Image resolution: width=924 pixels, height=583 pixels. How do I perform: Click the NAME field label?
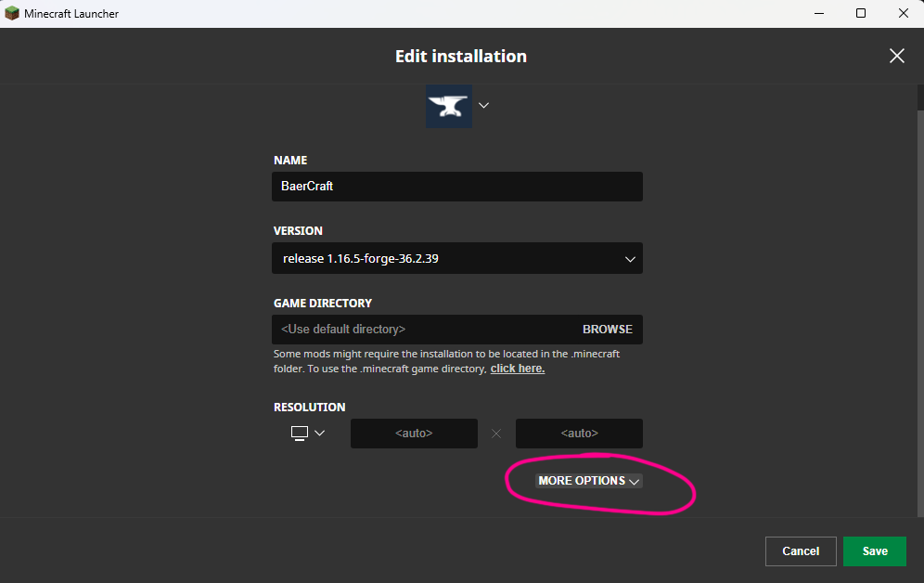coord(290,161)
